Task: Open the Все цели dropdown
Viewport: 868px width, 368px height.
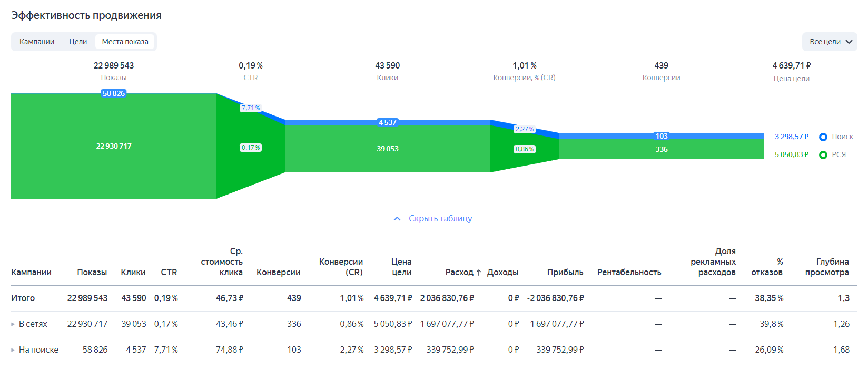Action: coord(830,42)
